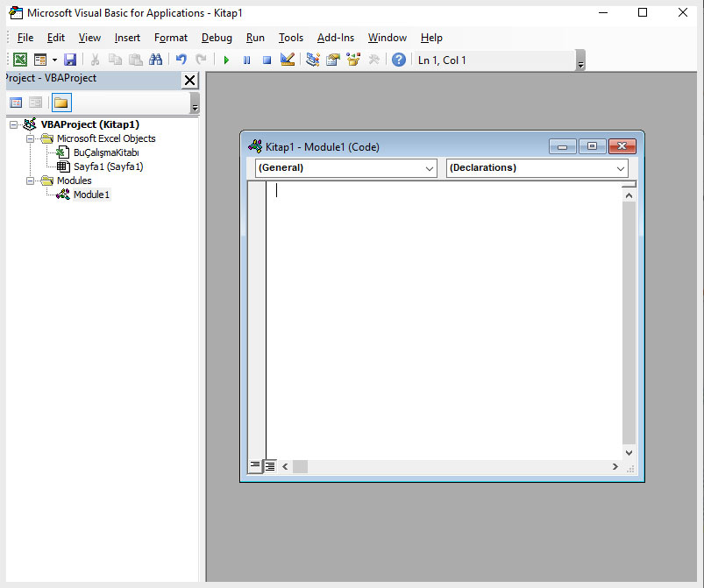
Task: Click the Break pause icon
Action: point(246,60)
